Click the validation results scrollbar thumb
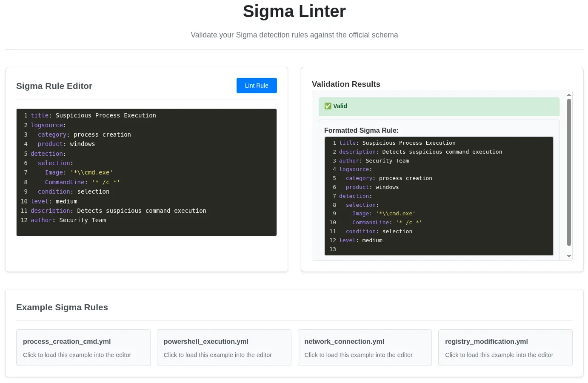The image size is (588, 383). (569, 172)
